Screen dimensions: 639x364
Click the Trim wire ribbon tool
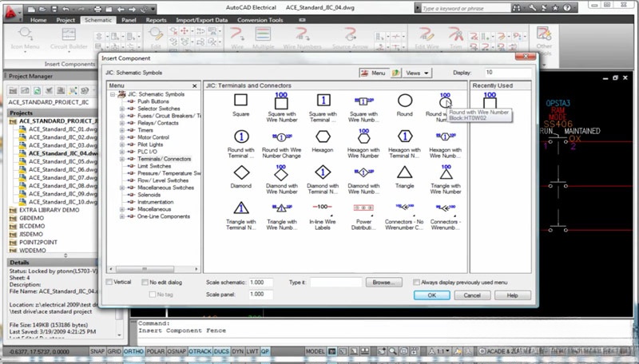pyautogui.click(x=455, y=38)
